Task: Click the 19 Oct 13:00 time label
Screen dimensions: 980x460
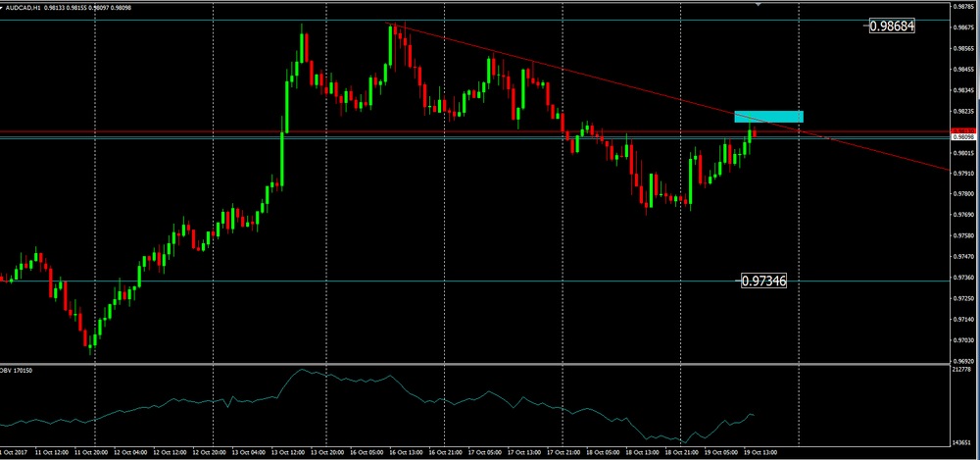Action: click(759, 451)
